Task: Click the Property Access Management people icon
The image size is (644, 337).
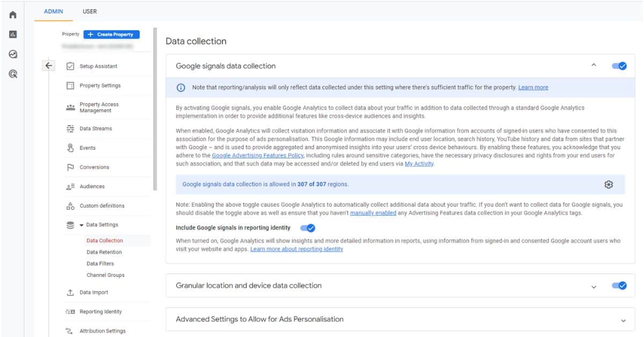Action: (x=70, y=107)
